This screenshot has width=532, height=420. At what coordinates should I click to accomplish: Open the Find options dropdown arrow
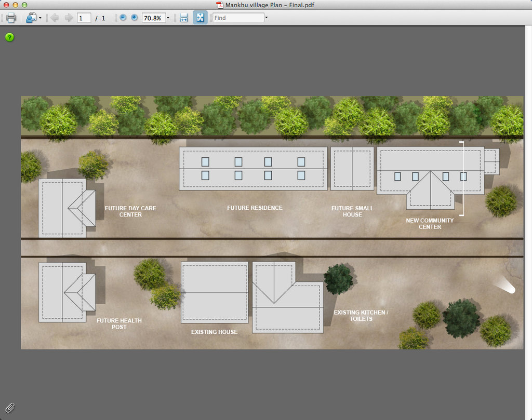[267, 18]
